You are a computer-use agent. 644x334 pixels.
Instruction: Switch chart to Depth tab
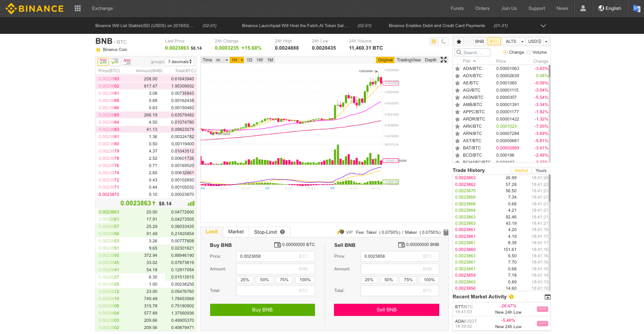(431, 60)
